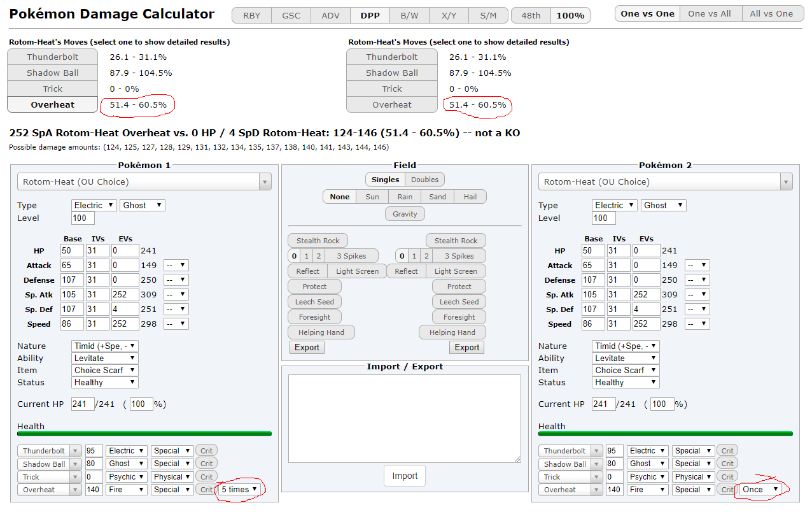Viewport: 812px width, 519px height.
Task: Click Pokémon 2's health bar
Action: [x=666, y=434]
